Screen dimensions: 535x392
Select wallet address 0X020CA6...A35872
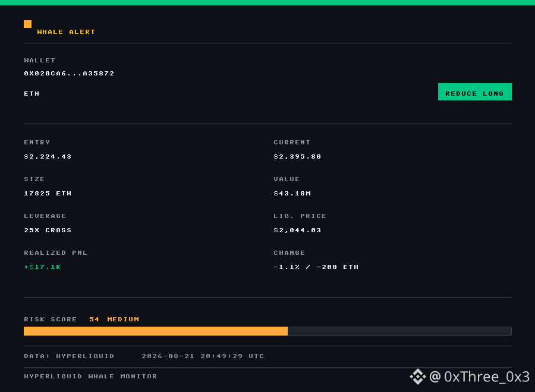pyautogui.click(x=69, y=73)
